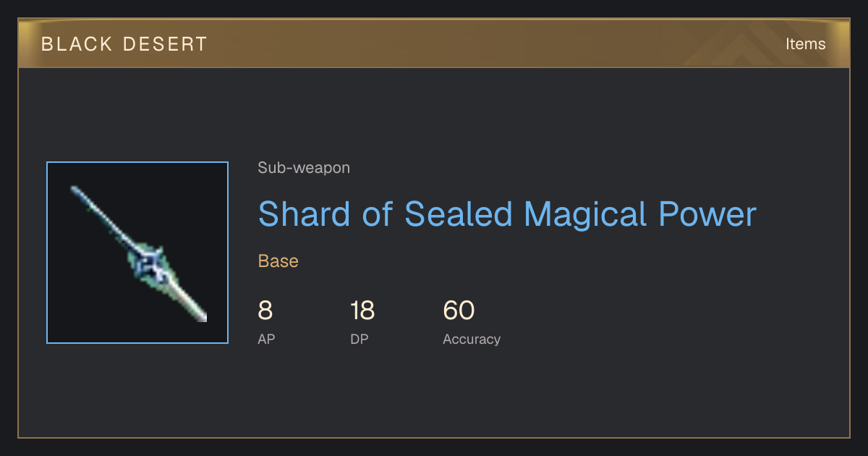Click the Sub-weapon category label
Viewport: 868px width, 456px height.
coord(304,168)
